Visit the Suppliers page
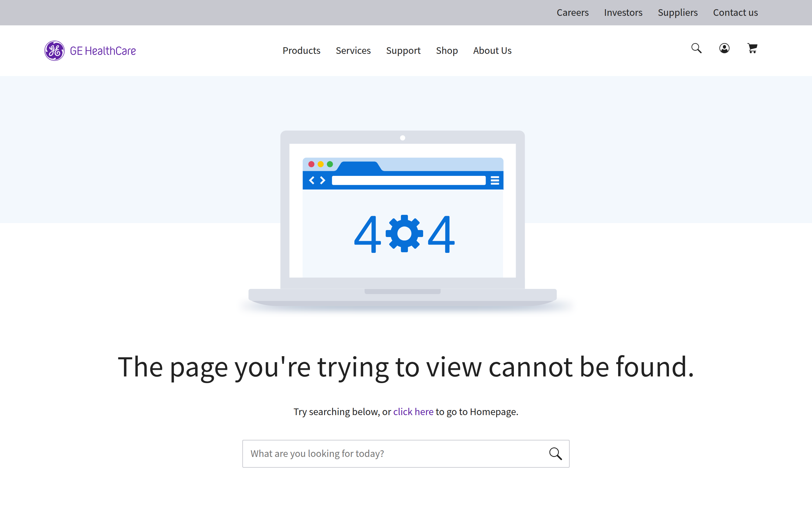This screenshot has height=507, width=812. point(678,12)
